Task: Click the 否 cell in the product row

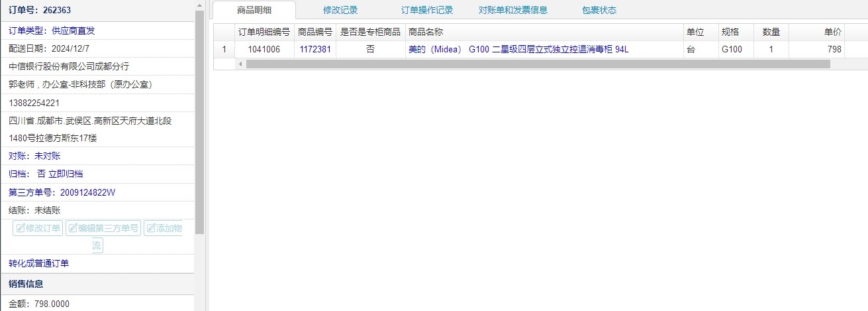Action: (370, 49)
